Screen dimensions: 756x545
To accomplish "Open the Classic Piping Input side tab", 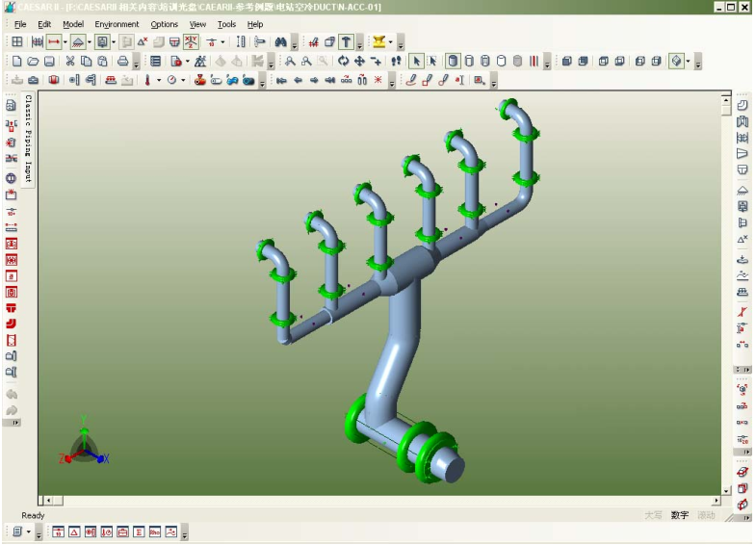I will 28,139.
